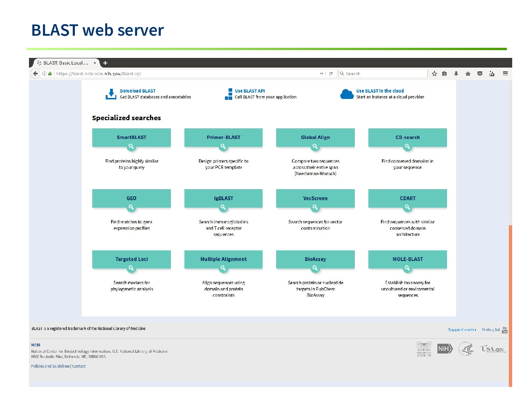Click the magnifier icon under Primer-BLAST
Image resolution: width=532 pixels, height=399 pixels.
pos(223,147)
